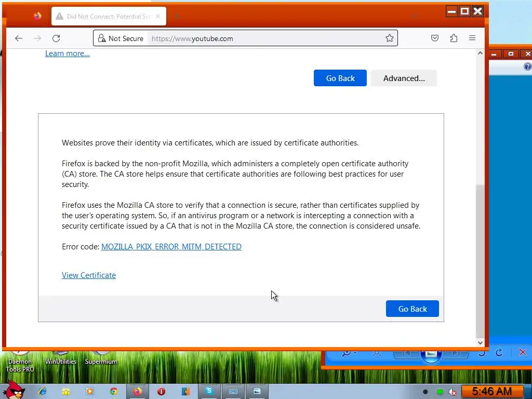This screenshot has width=532, height=399.
Task: Click the top Go Back button
Action: (x=340, y=78)
